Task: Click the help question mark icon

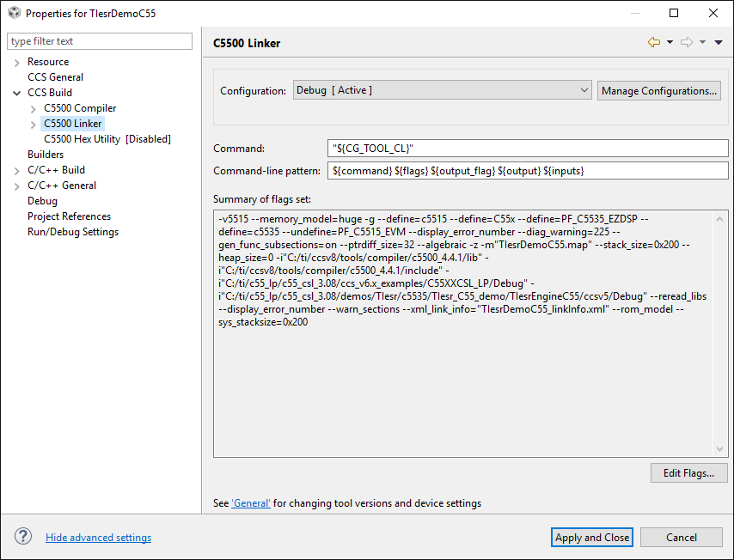Action: [x=23, y=537]
